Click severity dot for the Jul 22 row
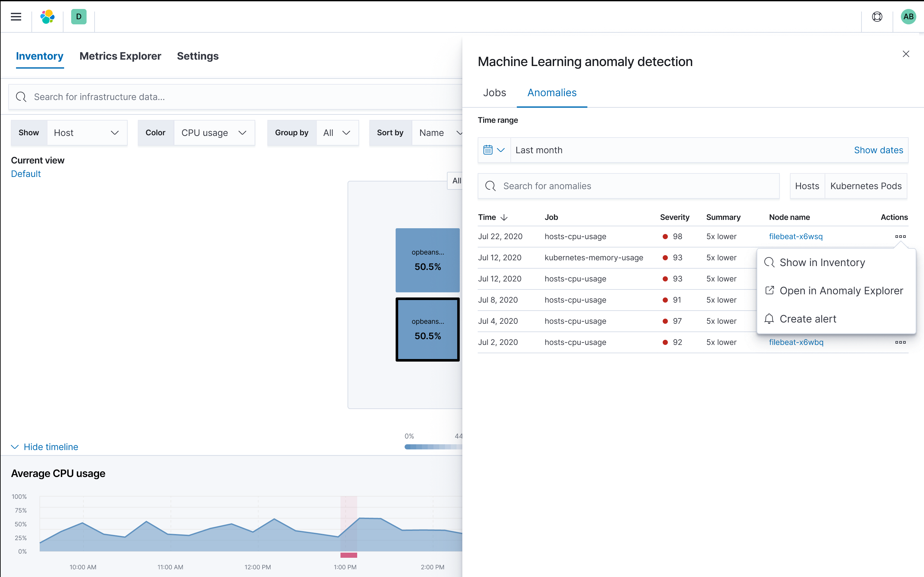924x577 pixels. click(x=665, y=237)
